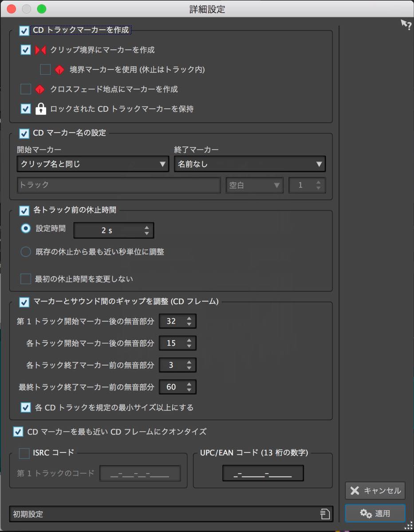Open 開始マーカー dropdown クリップ名と同じ

93,164
